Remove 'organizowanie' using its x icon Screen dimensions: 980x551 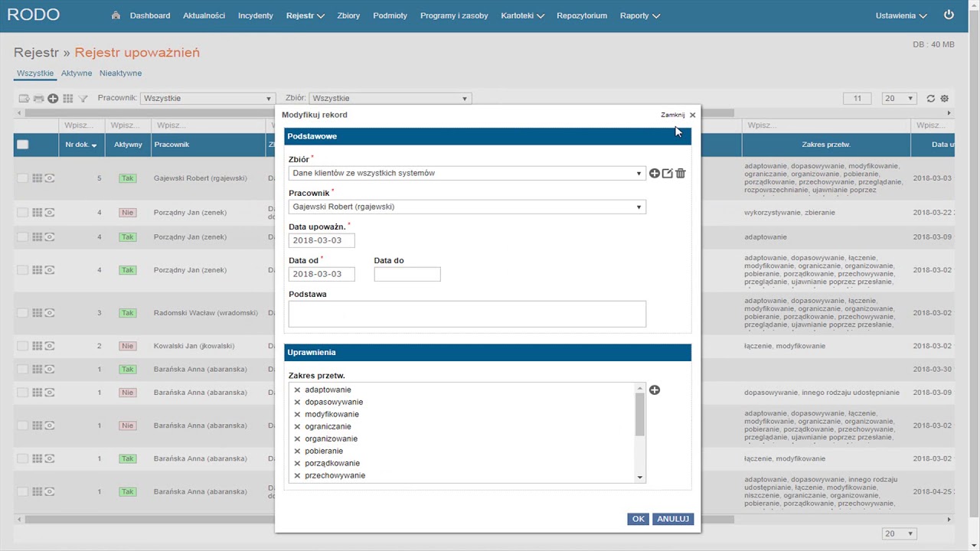[x=297, y=439]
